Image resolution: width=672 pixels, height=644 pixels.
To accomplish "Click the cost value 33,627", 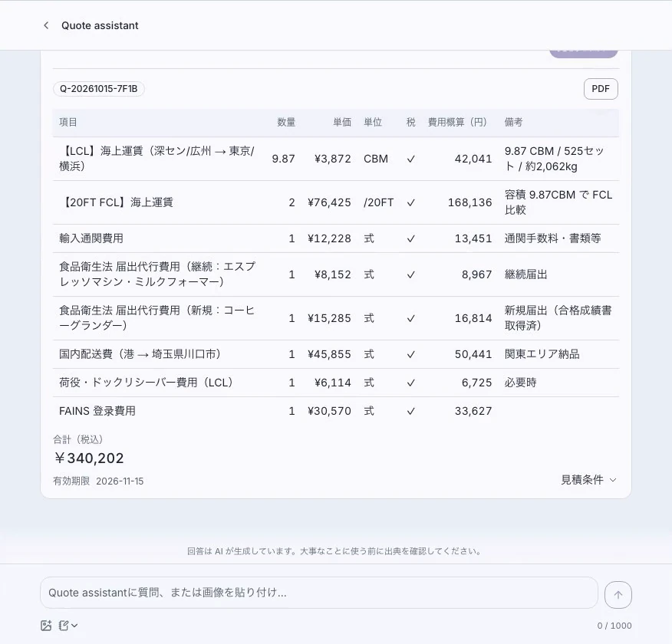I will point(473,411).
